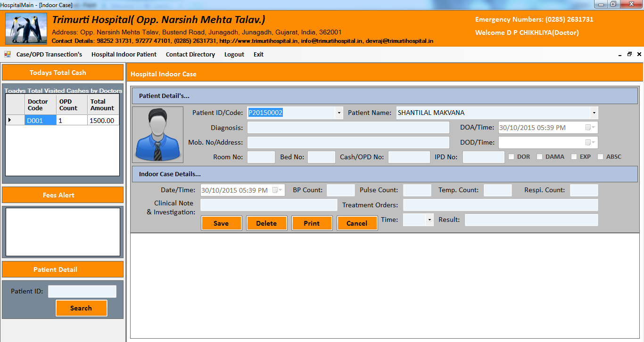Click the Patient Detail header button
Viewport: 644px width, 342px height.
pos(63,269)
